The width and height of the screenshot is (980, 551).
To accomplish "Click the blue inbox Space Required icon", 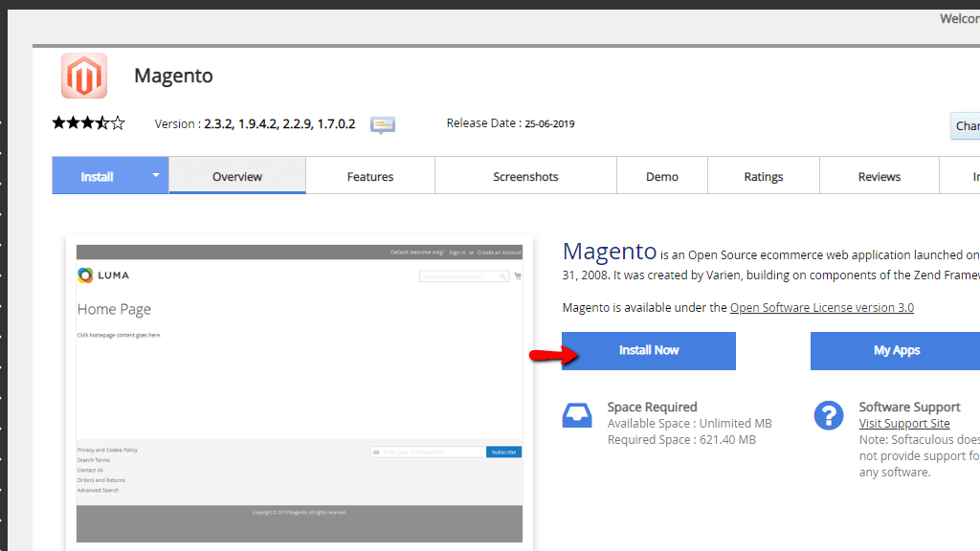I will (x=577, y=415).
